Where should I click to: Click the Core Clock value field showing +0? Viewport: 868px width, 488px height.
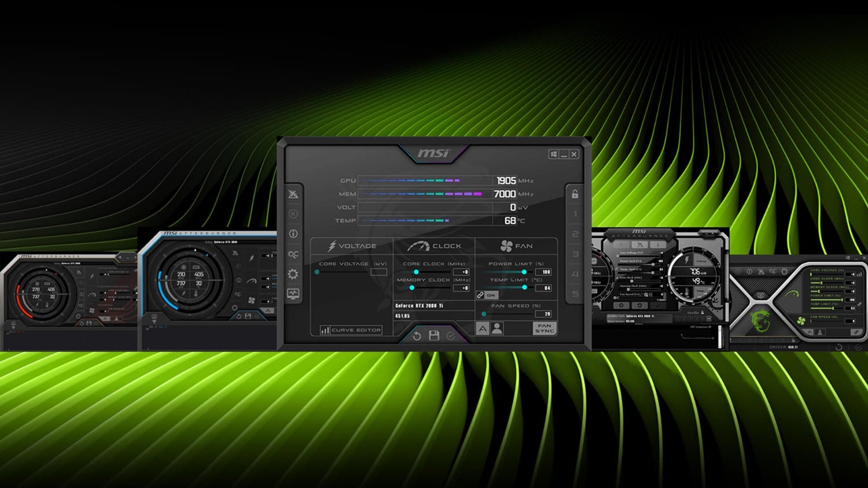462,272
